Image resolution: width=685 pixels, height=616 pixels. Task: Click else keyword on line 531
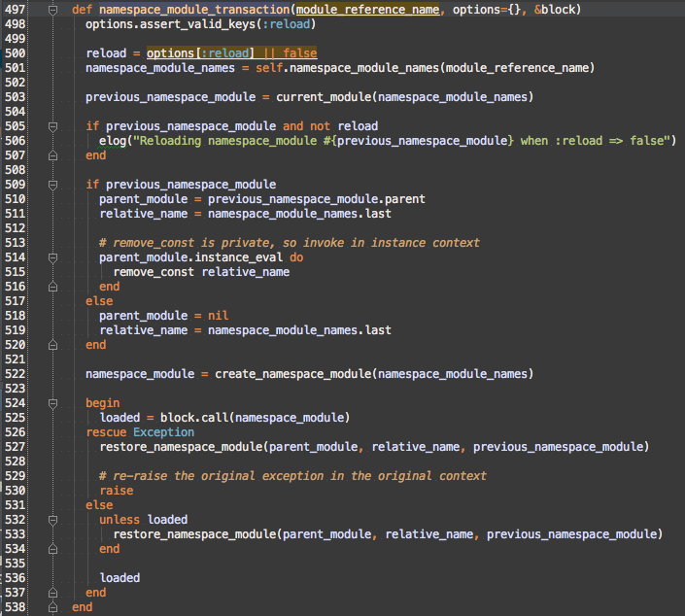pyautogui.click(x=99, y=505)
